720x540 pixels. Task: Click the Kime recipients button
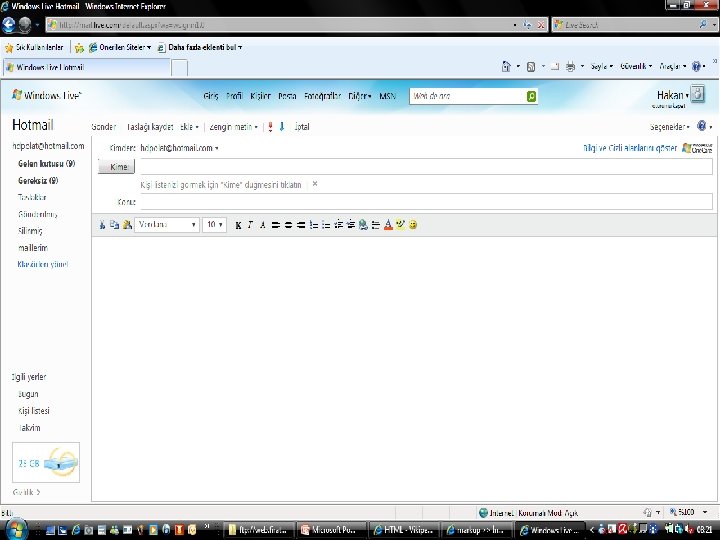[x=117, y=167]
